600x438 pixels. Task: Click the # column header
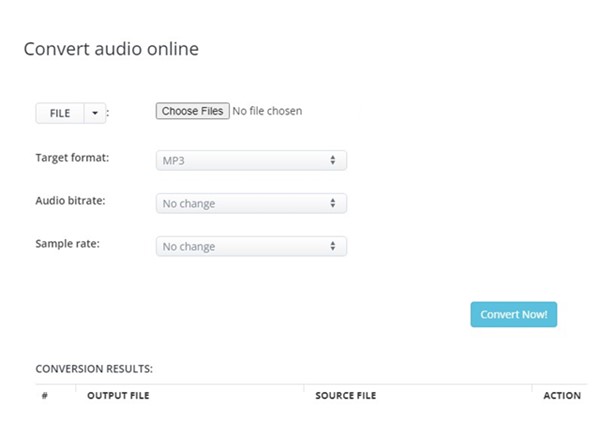tap(45, 396)
